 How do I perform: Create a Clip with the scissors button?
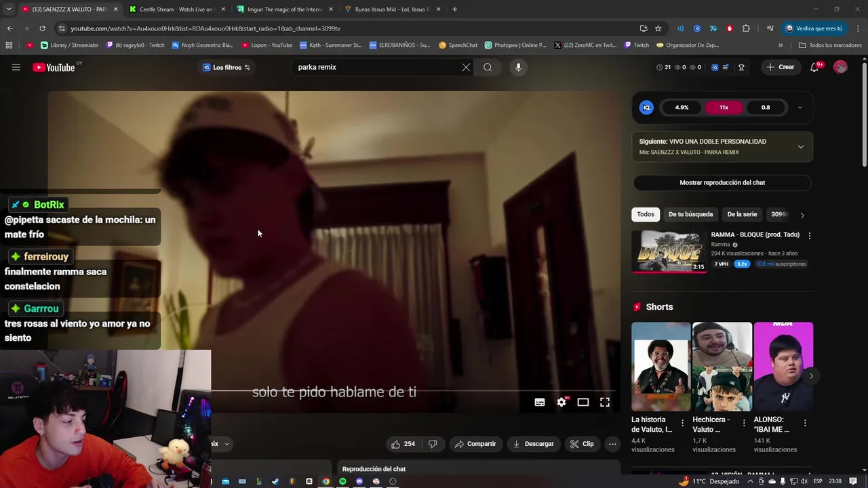pos(582,444)
